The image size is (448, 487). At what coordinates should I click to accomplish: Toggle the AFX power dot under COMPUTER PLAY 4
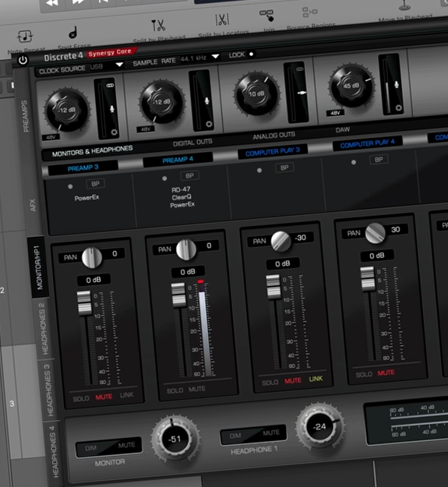[353, 162]
